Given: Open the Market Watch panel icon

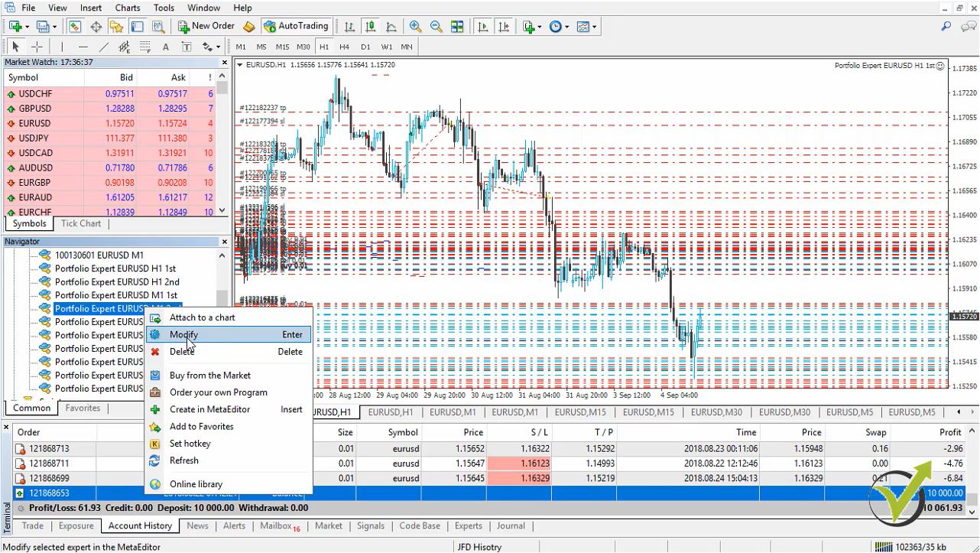Looking at the screenshot, I should click(75, 27).
